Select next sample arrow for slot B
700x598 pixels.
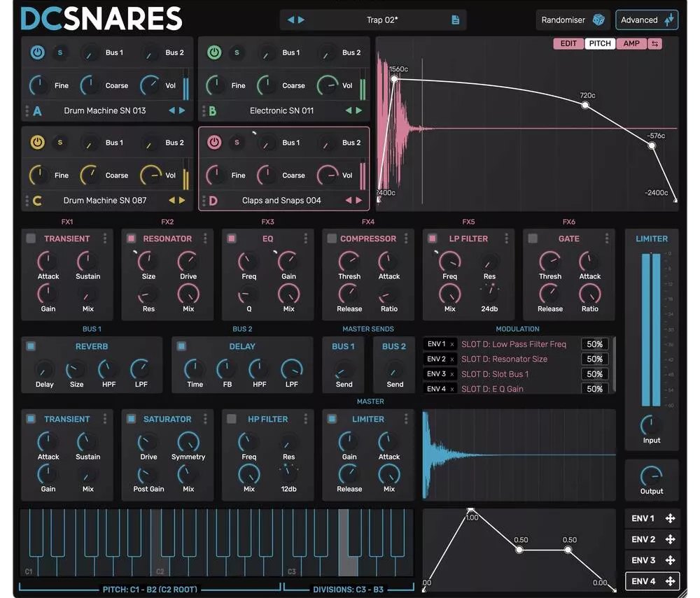point(359,110)
